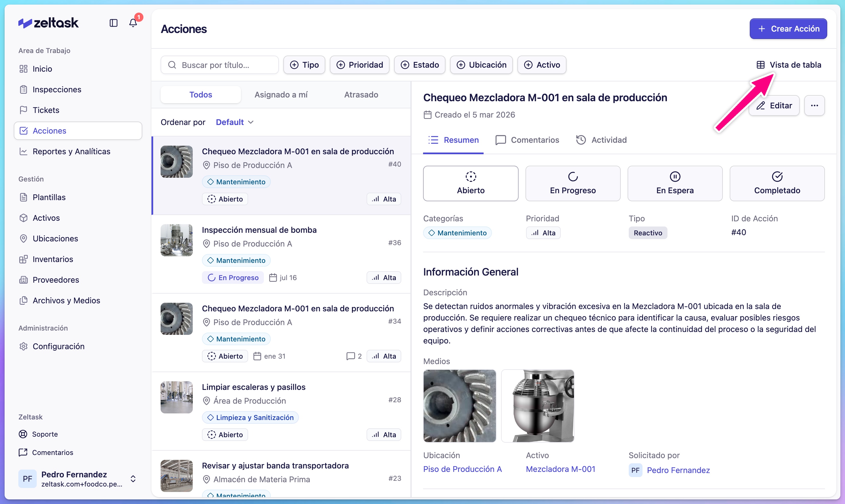Set status to En Espera

pos(675,184)
